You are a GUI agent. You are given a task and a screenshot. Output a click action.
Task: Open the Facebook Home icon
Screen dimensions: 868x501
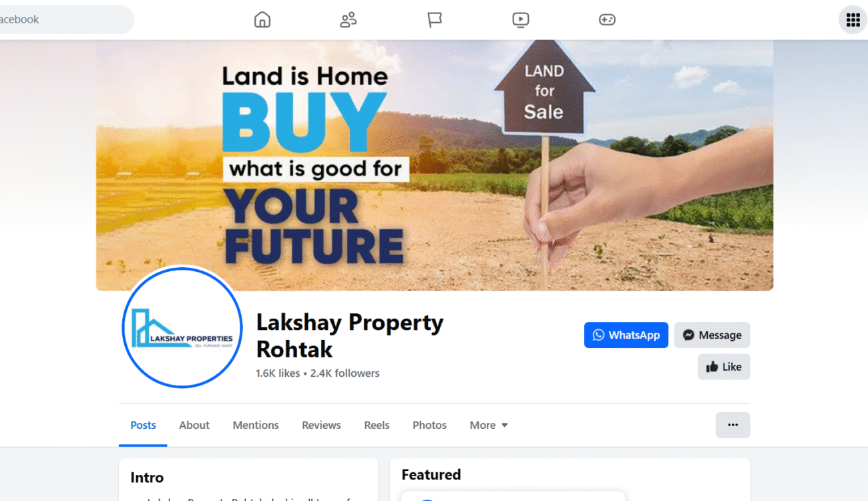pyautogui.click(x=262, y=20)
